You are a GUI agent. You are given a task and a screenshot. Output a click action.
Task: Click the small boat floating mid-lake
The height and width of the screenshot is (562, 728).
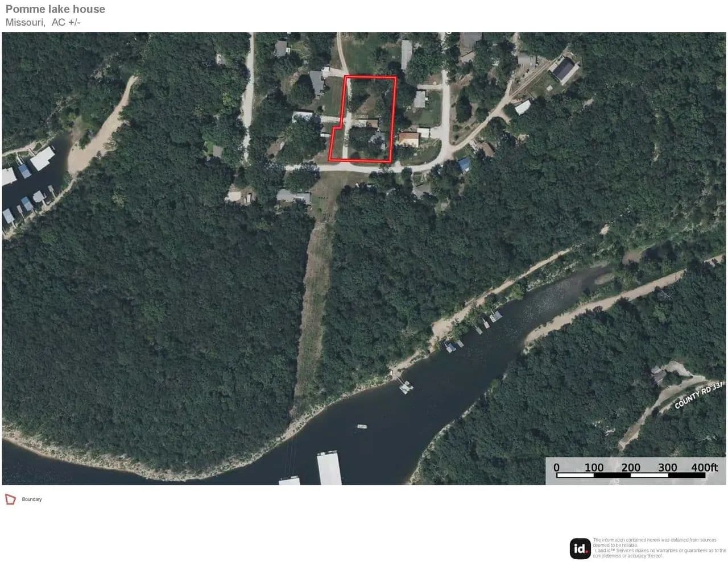click(x=362, y=426)
